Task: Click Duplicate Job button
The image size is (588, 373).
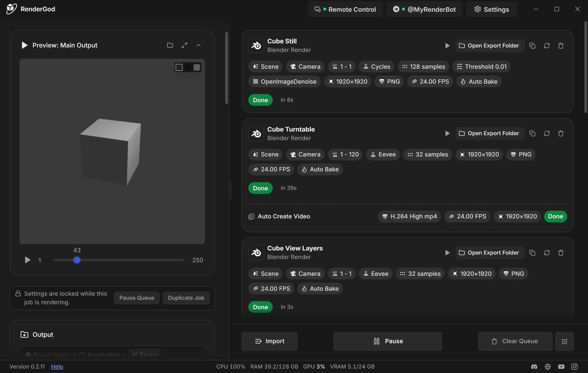Action: tap(186, 298)
